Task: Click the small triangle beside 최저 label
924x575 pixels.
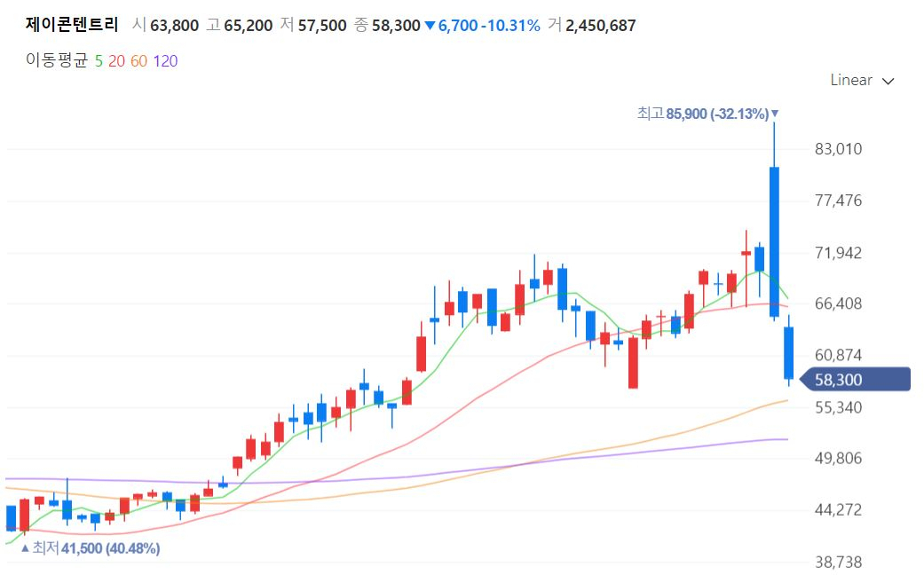Action: tap(25, 548)
